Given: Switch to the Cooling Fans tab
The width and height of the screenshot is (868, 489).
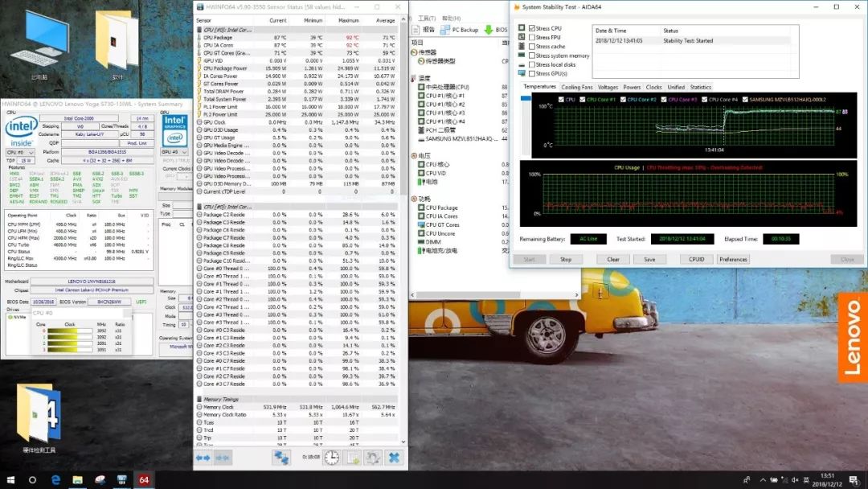Looking at the screenshot, I should 576,87.
